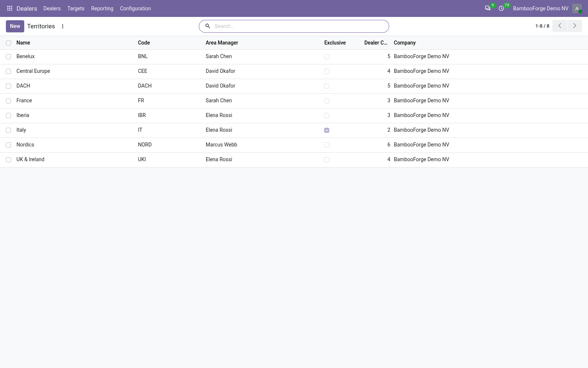Open the discuss messages icon
588x368 pixels.
click(x=488, y=8)
